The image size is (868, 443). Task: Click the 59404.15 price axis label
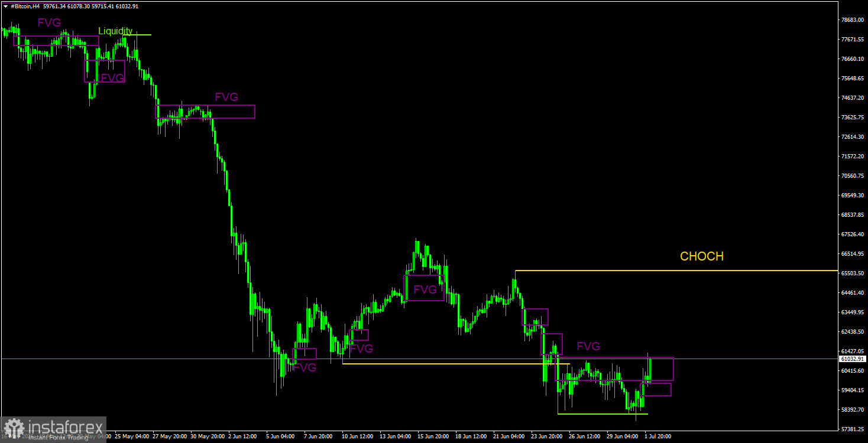click(x=853, y=390)
